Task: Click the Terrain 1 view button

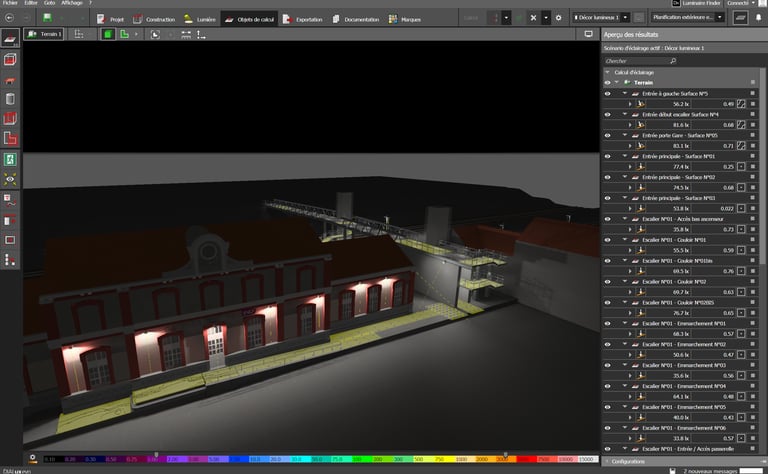Action: (44, 34)
